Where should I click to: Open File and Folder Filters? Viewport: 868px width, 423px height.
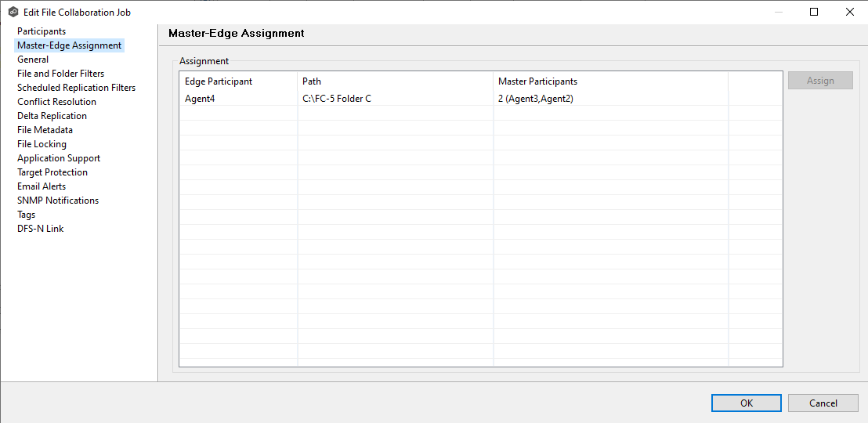[x=60, y=74]
